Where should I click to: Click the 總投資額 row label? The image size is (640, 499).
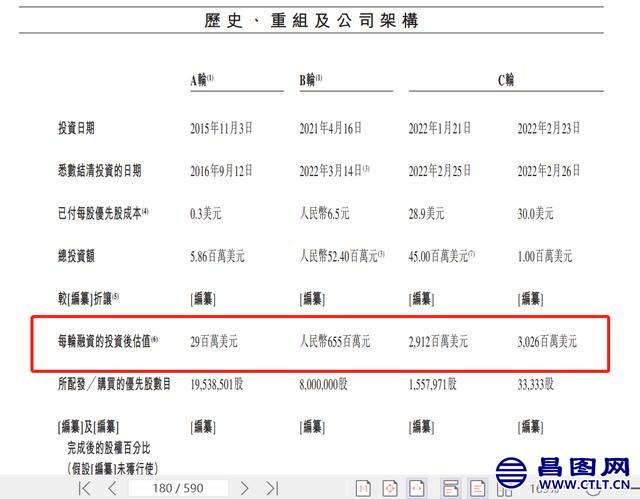click(x=76, y=256)
